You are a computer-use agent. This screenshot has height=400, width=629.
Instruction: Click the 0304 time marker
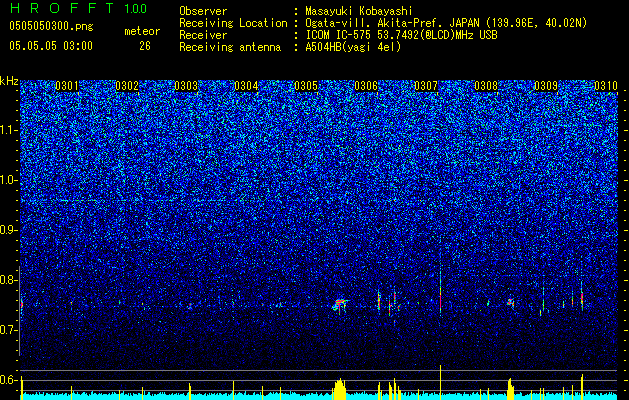(x=246, y=86)
